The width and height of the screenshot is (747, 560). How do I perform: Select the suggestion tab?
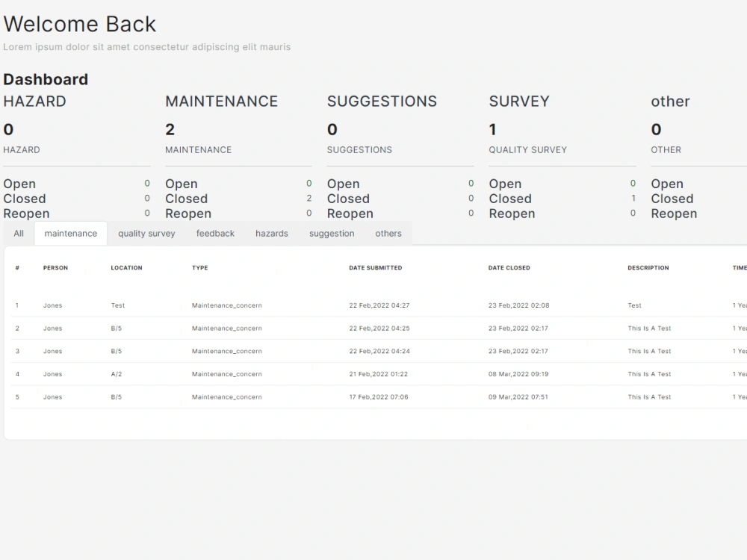(x=332, y=233)
